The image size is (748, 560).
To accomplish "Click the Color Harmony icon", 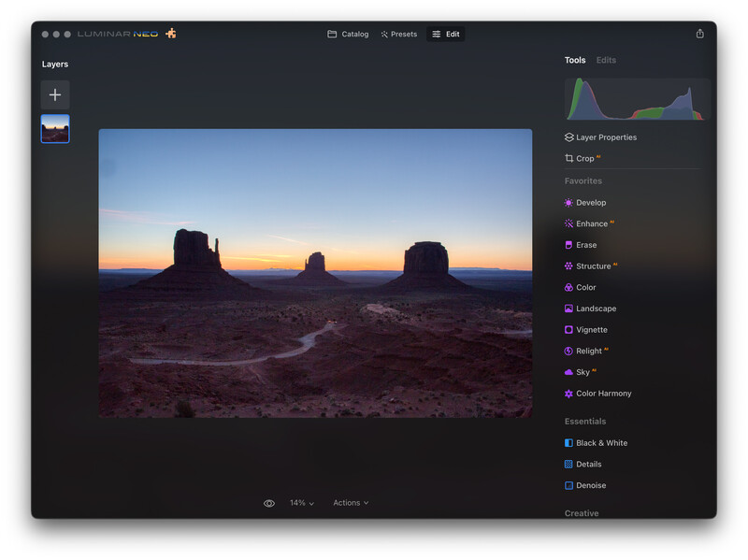I will click(x=568, y=394).
